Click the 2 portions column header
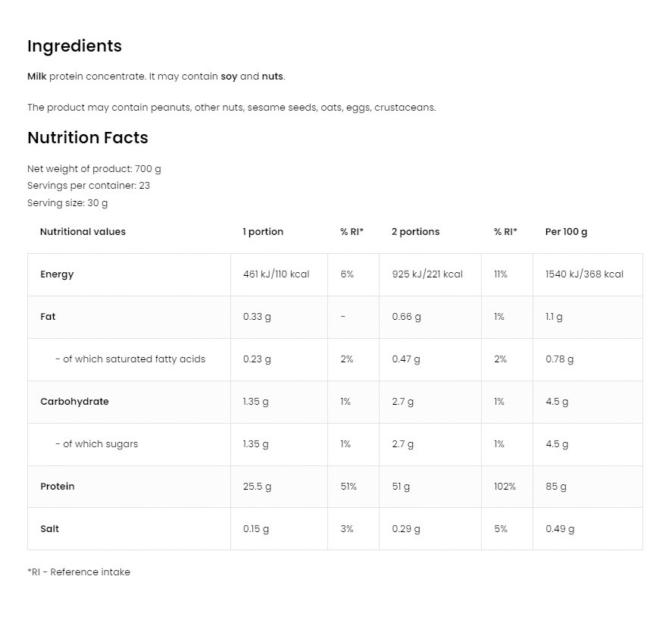Viewport: 672px width, 617px height. click(415, 232)
